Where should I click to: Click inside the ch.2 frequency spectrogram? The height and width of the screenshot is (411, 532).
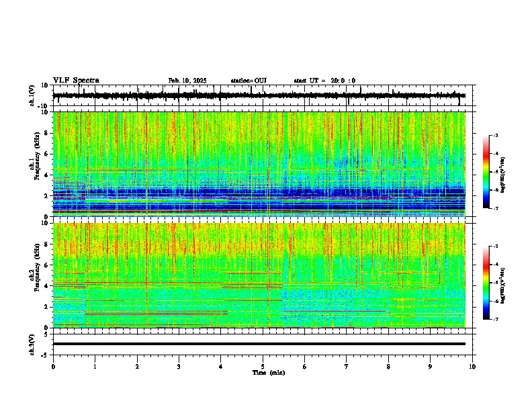click(x=259, y=275)
